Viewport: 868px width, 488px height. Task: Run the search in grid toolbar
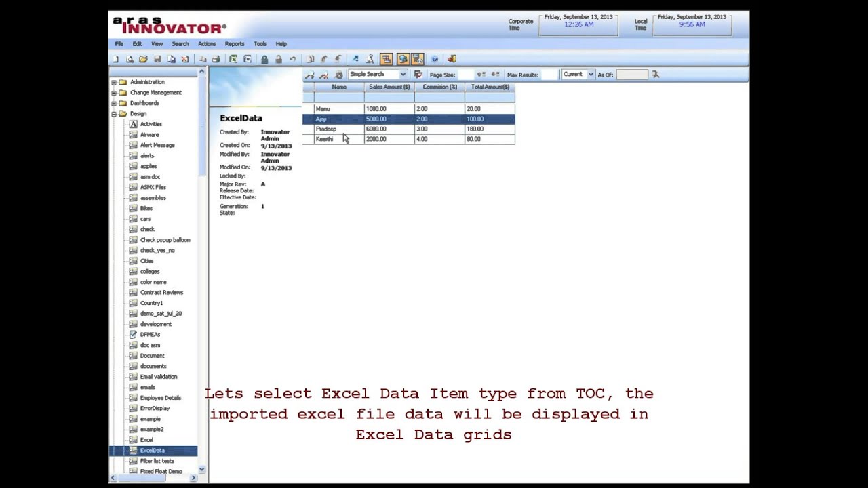coord(309,75)
